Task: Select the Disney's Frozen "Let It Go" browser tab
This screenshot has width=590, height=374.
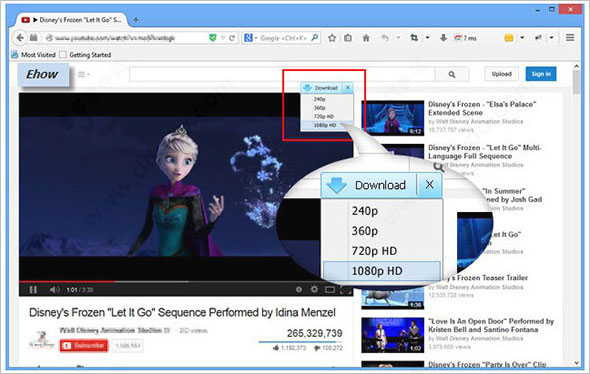Action: pos(71,20)
